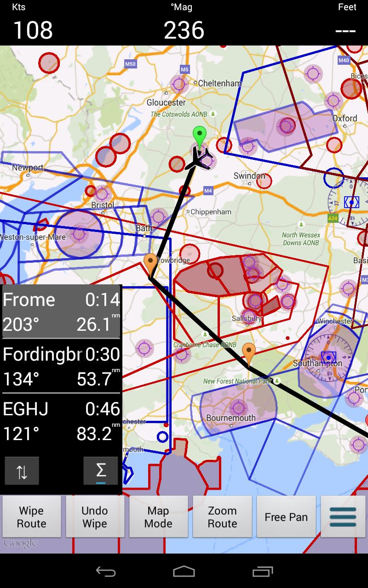Select the orange pin near Trowbridge
The width and height of the screenshot is (368, 588).
click(150, 265)
